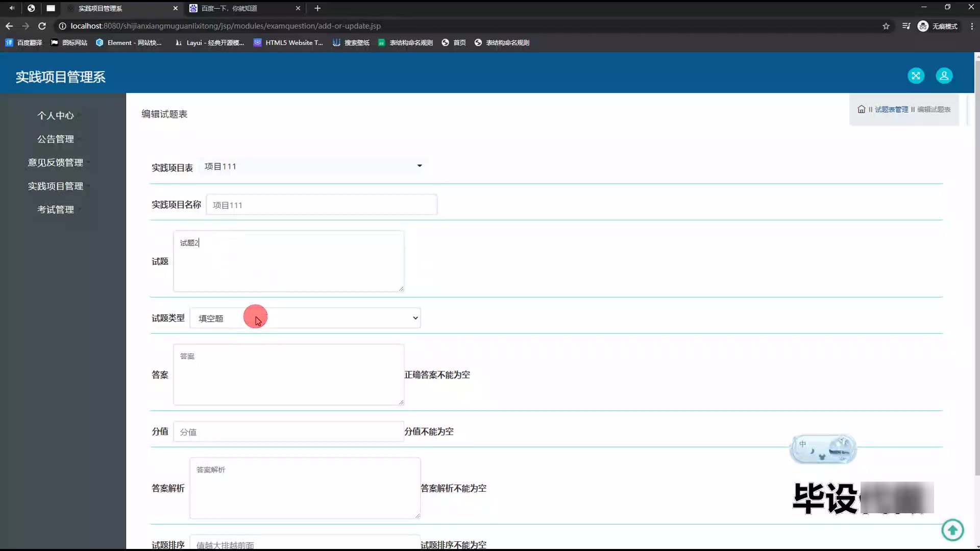
Task: Open 搜索壁纸 bookmark
Action: [351, 43]
